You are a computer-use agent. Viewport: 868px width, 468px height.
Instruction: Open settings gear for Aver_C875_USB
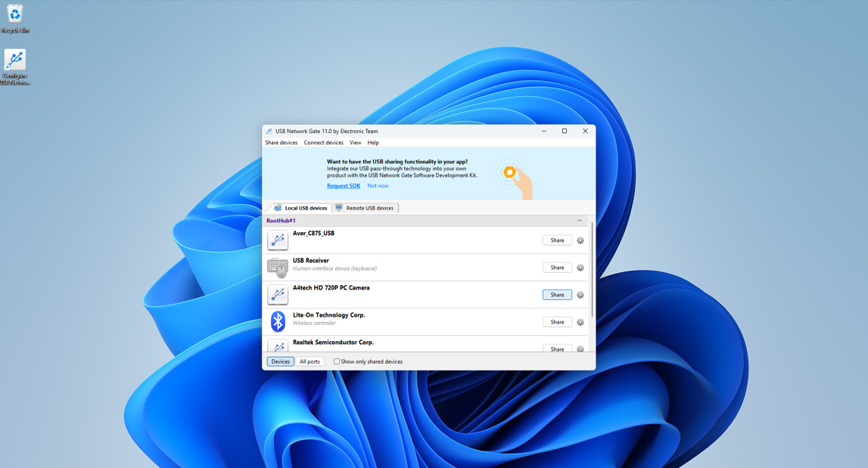(x=580, y=240)
